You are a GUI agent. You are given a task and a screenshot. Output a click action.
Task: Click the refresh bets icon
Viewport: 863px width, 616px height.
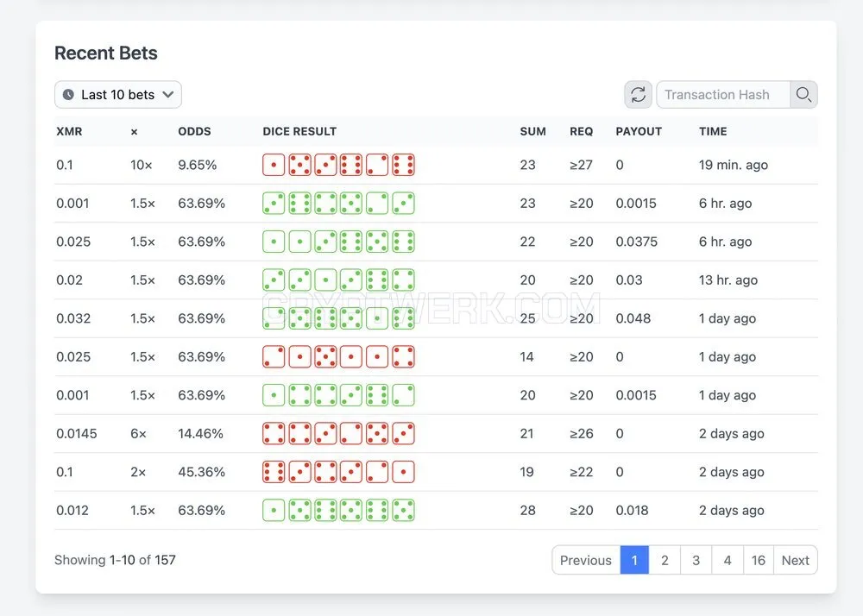(638, 95)
